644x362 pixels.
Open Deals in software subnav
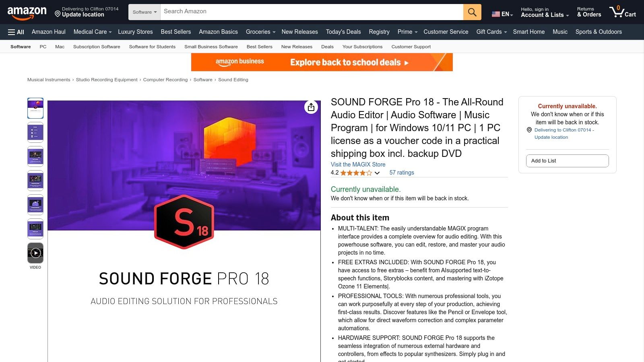(327, 47)
